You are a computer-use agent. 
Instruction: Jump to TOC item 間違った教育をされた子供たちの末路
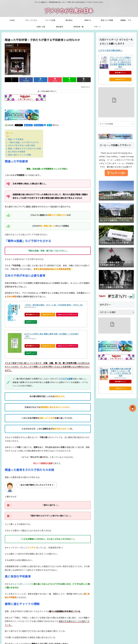[24, 149]
